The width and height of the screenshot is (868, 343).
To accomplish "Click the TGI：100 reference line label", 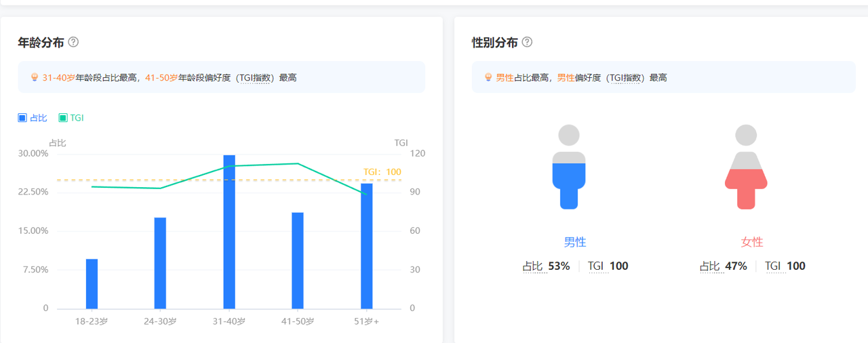I will [382, 171].
